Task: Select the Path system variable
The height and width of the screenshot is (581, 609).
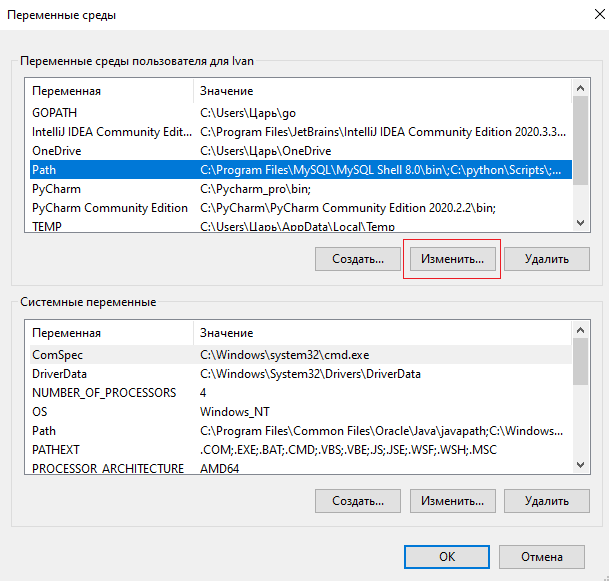Action: (301, 431)
